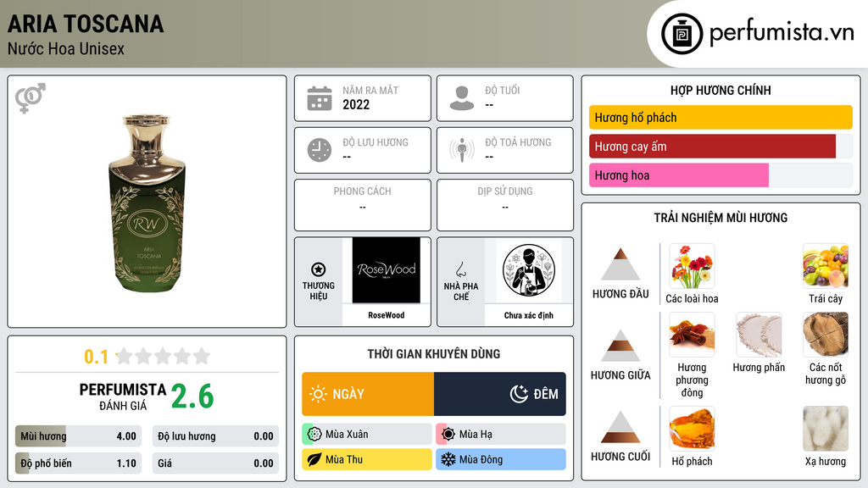Click the flower icon for Mùa Xuân
Image resolution: width=868 pixels, height=488 pixels.
click(314, 435)
